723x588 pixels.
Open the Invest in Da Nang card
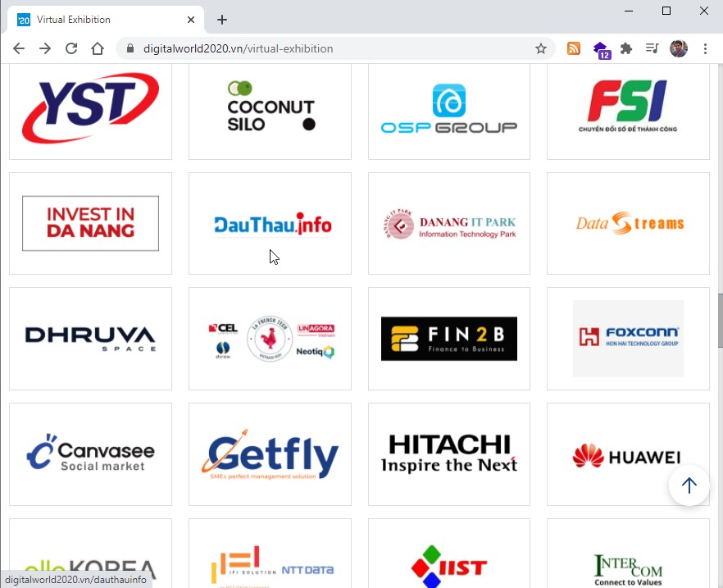90,224
